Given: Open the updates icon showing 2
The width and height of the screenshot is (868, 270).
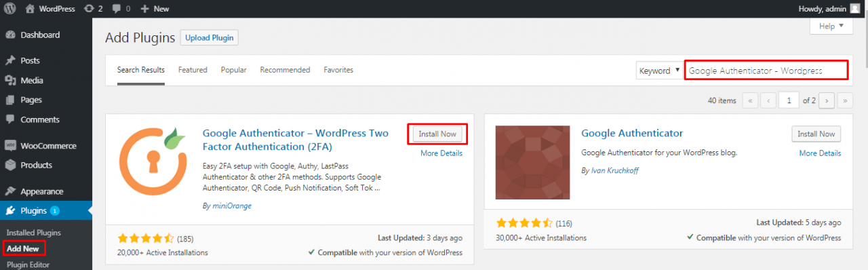Looking at the screenshot, I should pyautogui.click(x=93, y=9).
